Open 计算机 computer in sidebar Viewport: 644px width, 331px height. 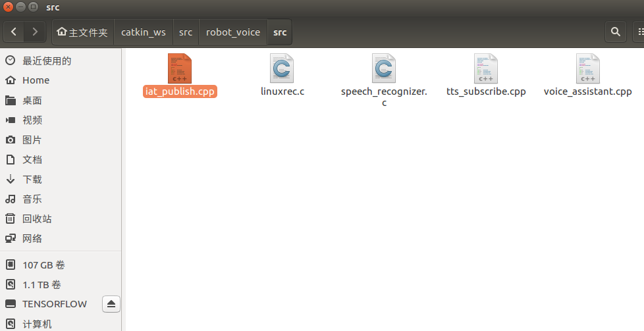[x=61, y=324]
